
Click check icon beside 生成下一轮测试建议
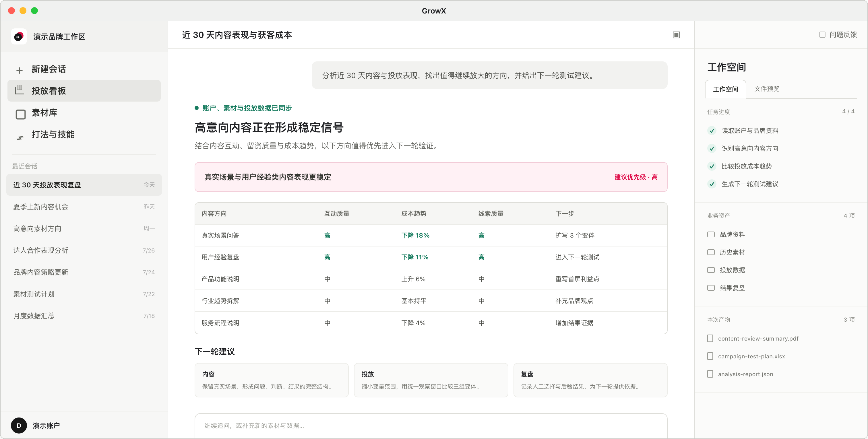(x=712, y=184)
